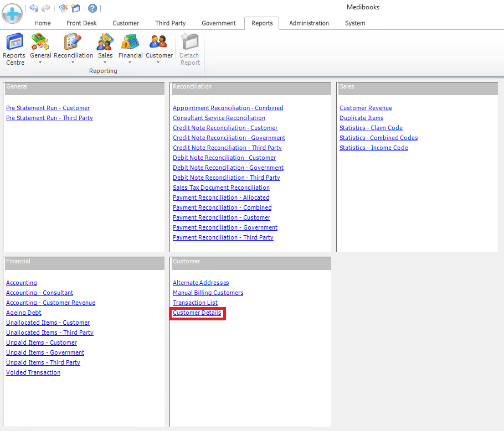Screen dimensions: 504x431
Task: Expand the Reconciliation ribbon dropdown
Action: tap(73, 49)
